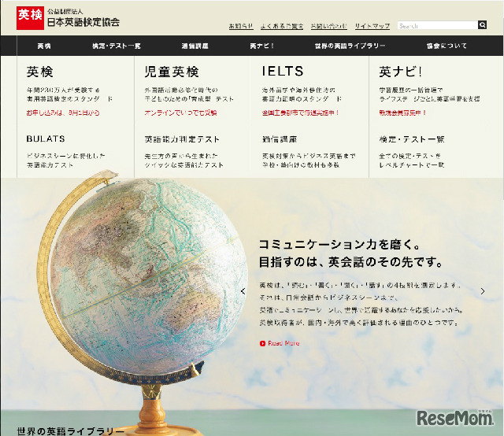Open the 英検 navigation menu
504x436 pixels.
pos(44,46)
